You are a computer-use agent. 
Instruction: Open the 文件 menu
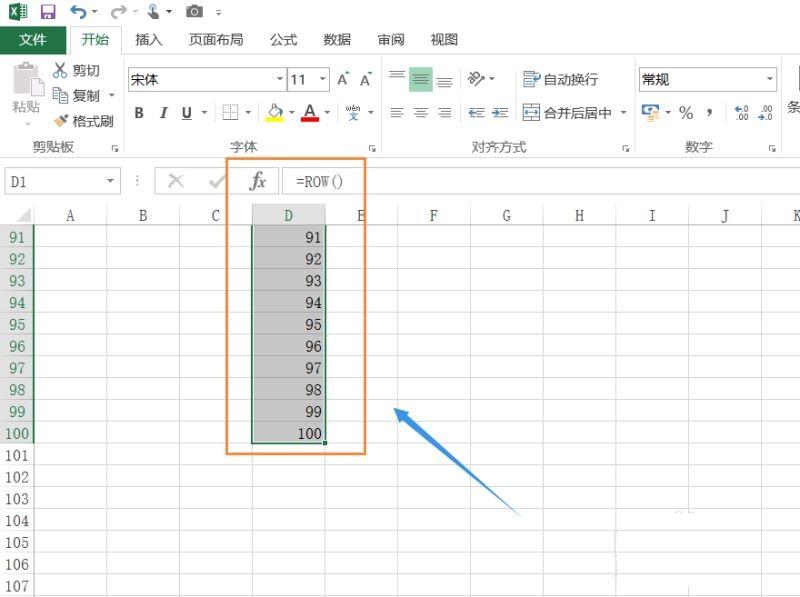(33, 40)
